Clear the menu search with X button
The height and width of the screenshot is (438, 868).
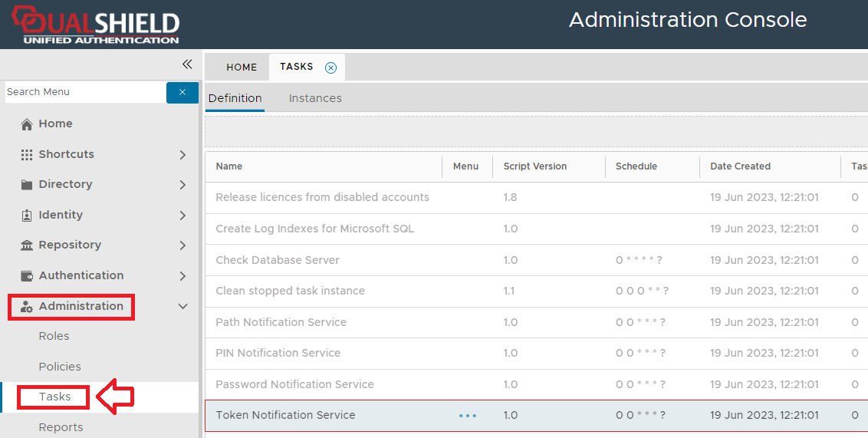tap(182, 92)
